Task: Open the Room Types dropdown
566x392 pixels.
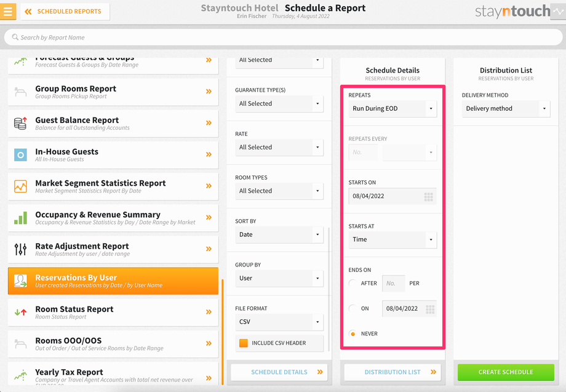Action: [279, 191]
